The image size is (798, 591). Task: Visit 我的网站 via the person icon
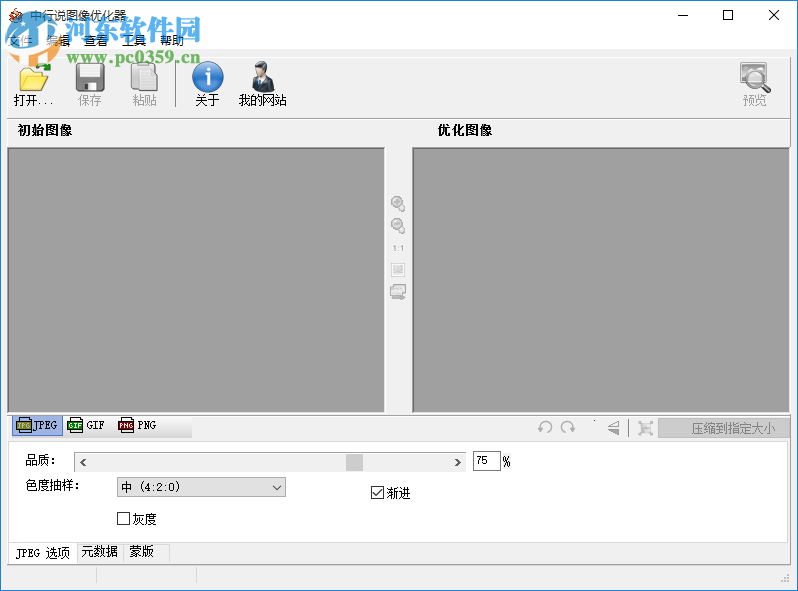[263, 85]
